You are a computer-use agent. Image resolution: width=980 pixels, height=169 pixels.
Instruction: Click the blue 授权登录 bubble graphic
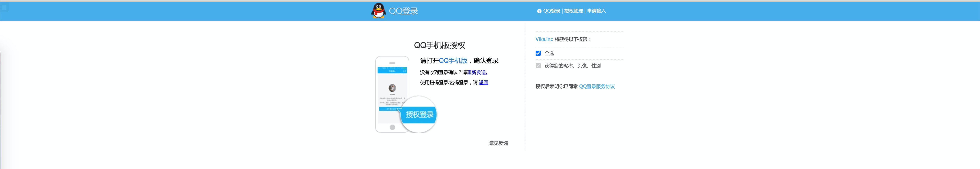(419, 114)
